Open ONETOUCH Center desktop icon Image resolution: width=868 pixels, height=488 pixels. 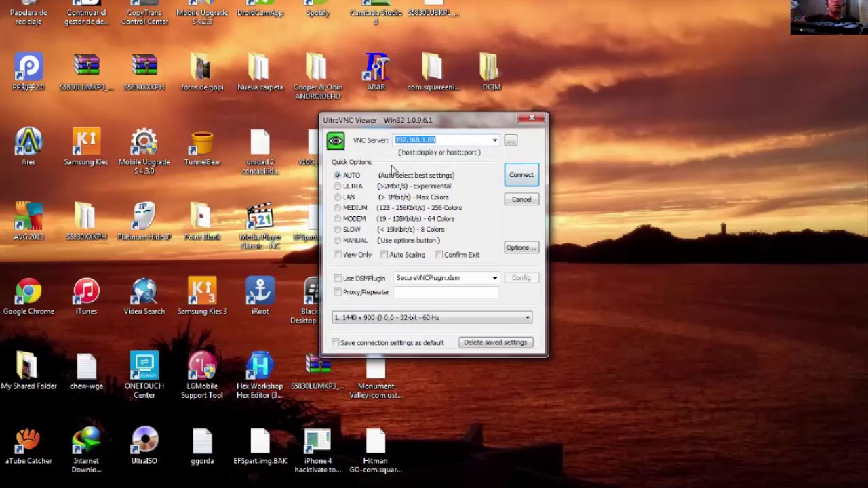(144, 374)
